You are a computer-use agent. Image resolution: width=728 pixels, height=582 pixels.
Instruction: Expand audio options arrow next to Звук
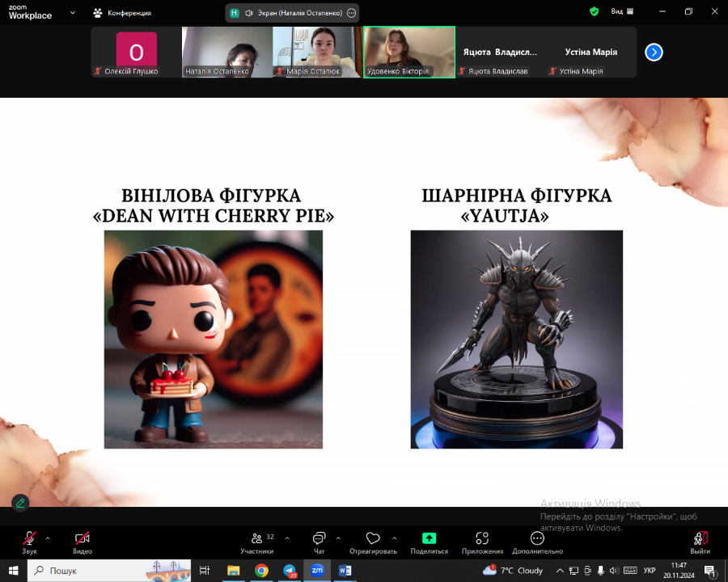click(48, 538)
